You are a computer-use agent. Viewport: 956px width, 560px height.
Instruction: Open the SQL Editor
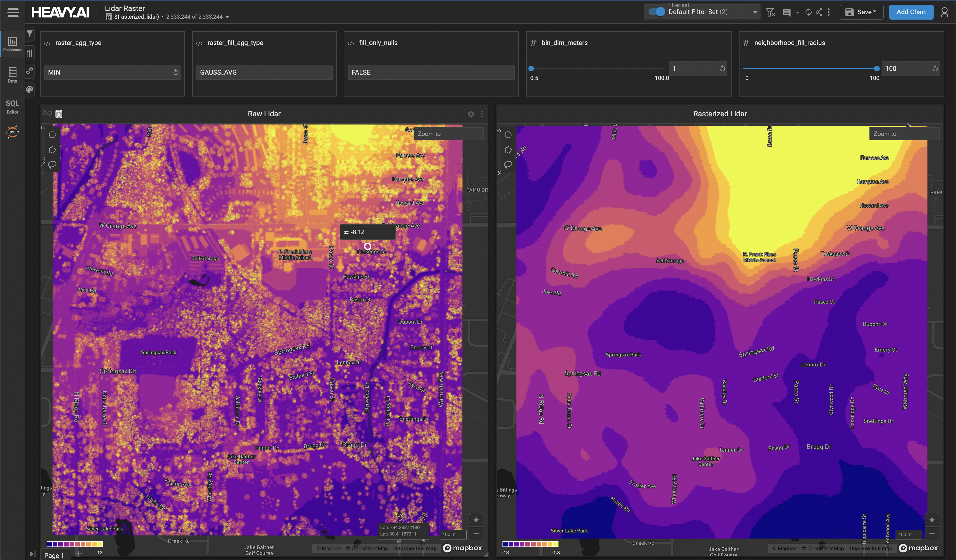13,107
